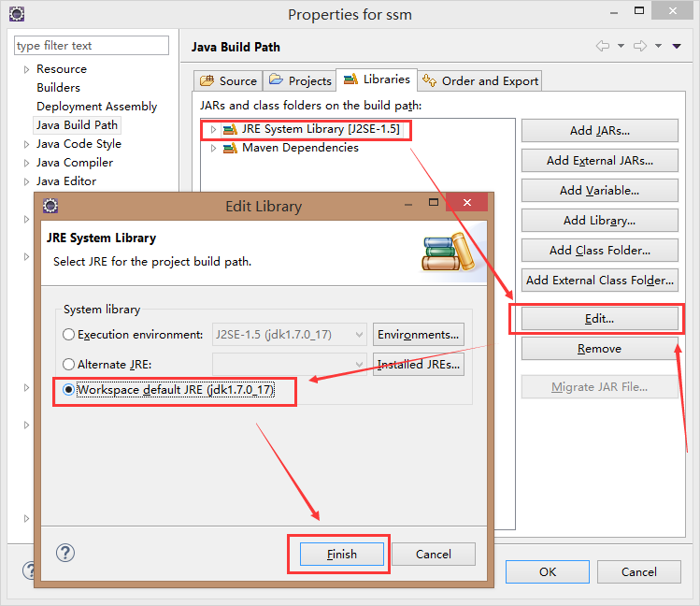This screenshot has height=606, width=700.
Task: Select the Alternate JRE radio button
Action: click(x=68, y=365)
